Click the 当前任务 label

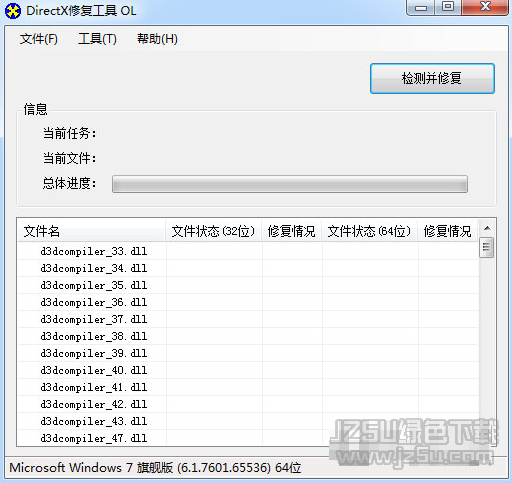click(69, 133)
